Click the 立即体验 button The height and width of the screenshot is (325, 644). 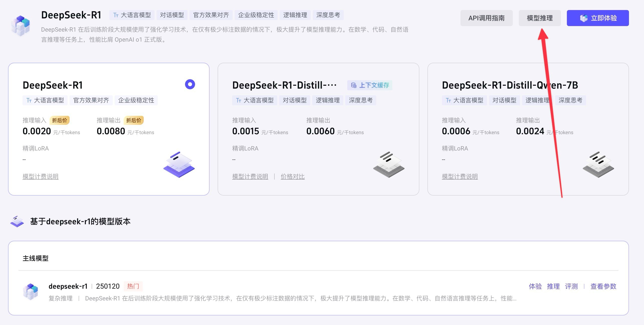click(598, 18)
